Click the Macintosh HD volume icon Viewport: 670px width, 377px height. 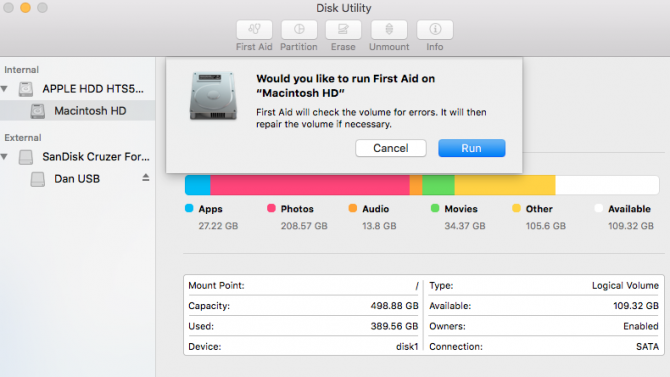[x=38, y=111]
